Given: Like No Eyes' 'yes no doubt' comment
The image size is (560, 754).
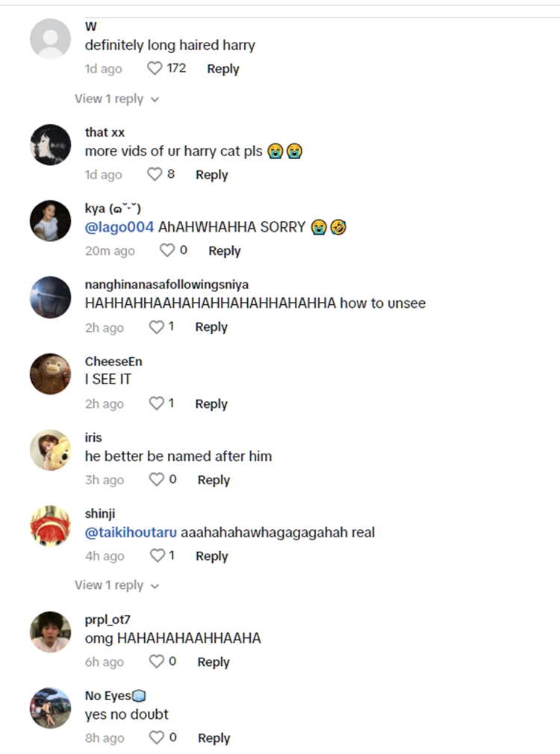Looking at the screenshot, I should 157,738.
